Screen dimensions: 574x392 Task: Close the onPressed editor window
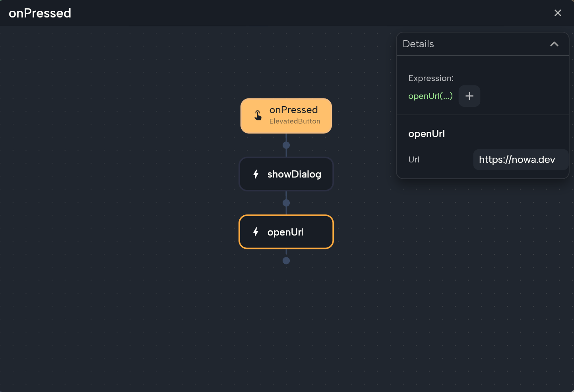coord(558,13)
